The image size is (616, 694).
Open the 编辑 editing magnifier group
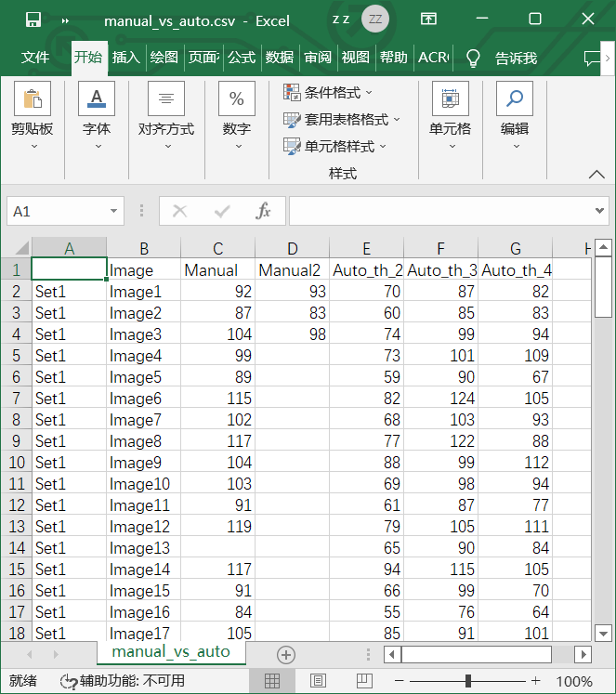514,116
